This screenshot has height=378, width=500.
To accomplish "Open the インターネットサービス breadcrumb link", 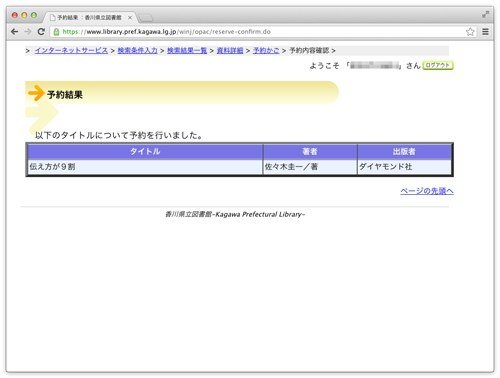I will click(x=71, y=51).
